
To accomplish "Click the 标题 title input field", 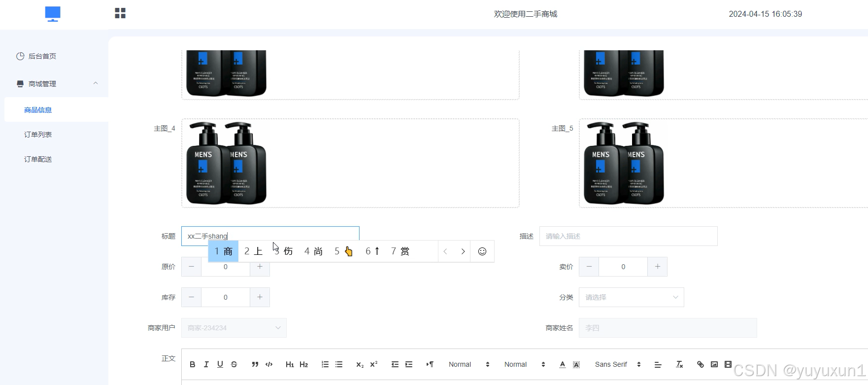I will pos(270,236).
